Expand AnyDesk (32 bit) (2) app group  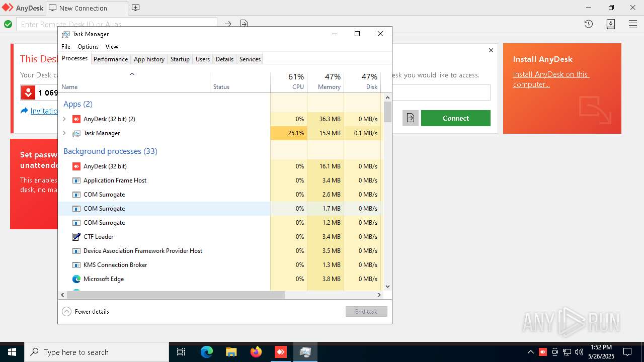pyautogui.click(x=64, y=119)
